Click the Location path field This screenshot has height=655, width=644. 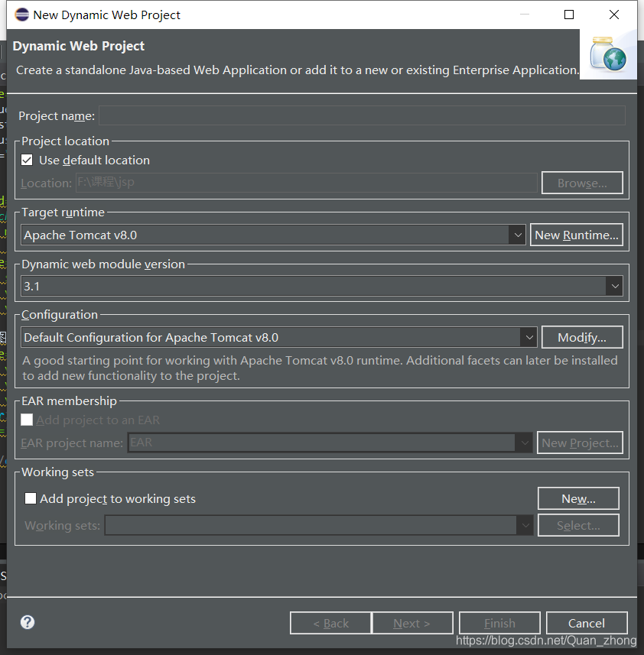307,183
